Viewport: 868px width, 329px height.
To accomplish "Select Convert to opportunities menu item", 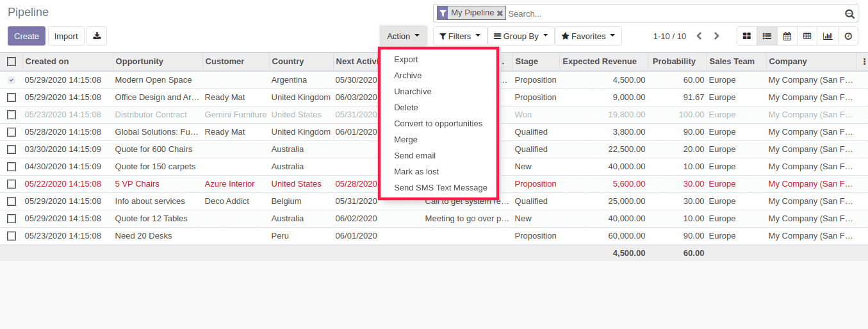I will pos(439,124).
